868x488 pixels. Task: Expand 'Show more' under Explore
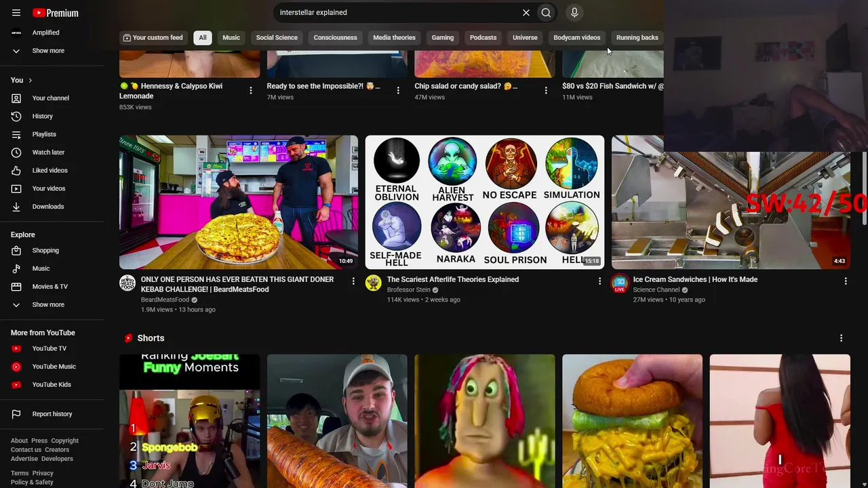point(48,305)
